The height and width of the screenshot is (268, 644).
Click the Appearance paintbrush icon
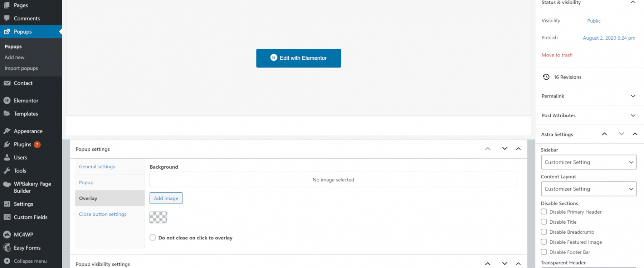tap(7, 131)
